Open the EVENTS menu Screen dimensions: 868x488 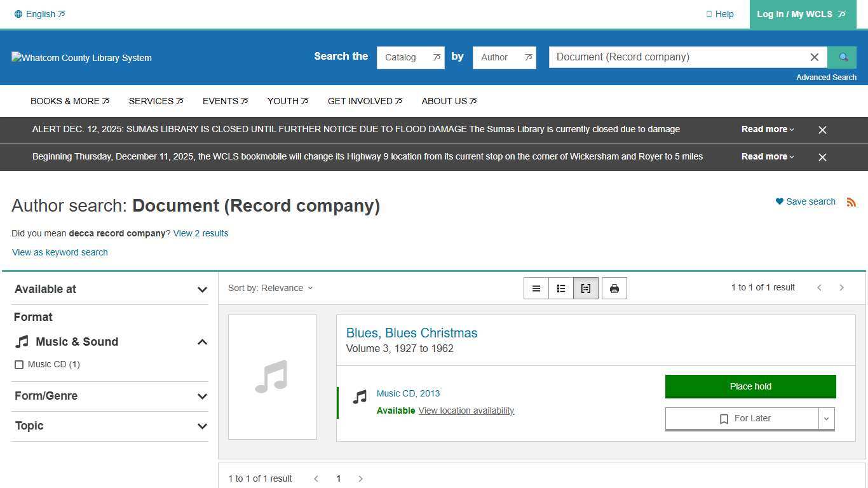[225, 101]
